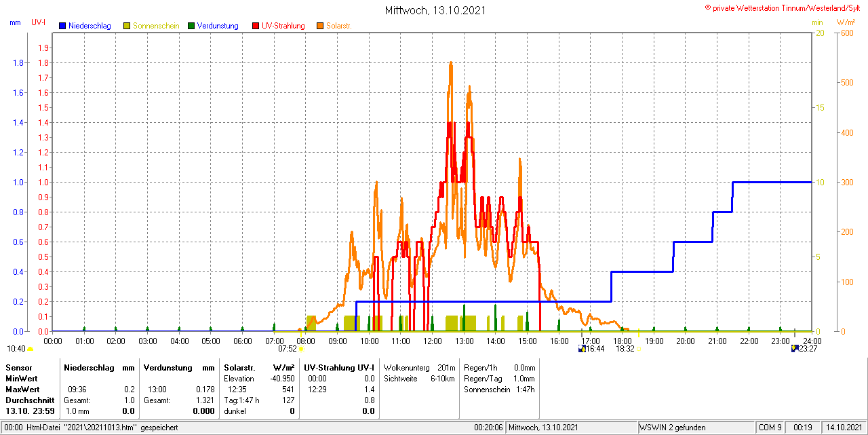Viewport: 868px width, 435px height.
Task: Click the 00:19 status bar entry
Action: pyautogui.click(x=804, y=428)
